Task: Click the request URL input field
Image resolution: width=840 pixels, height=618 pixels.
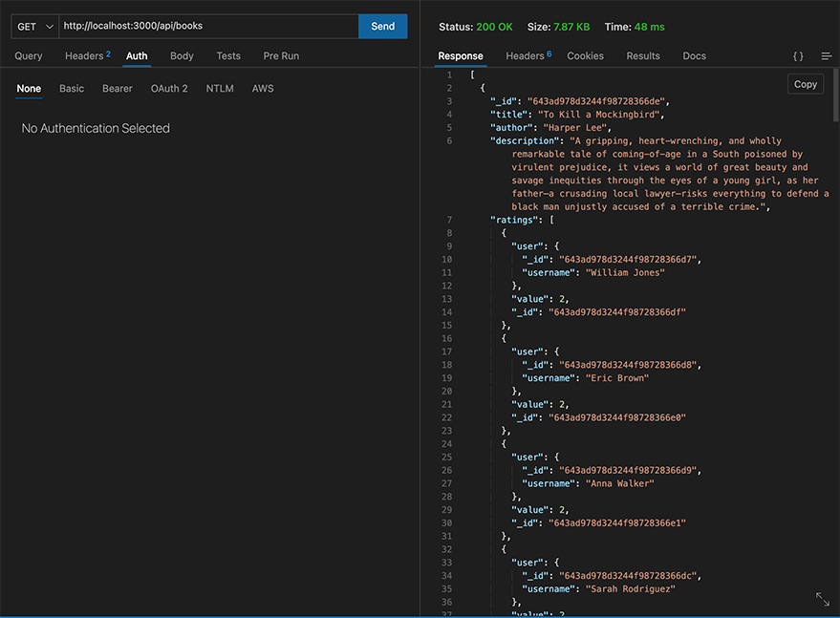Action: click(x=208, y=26)
